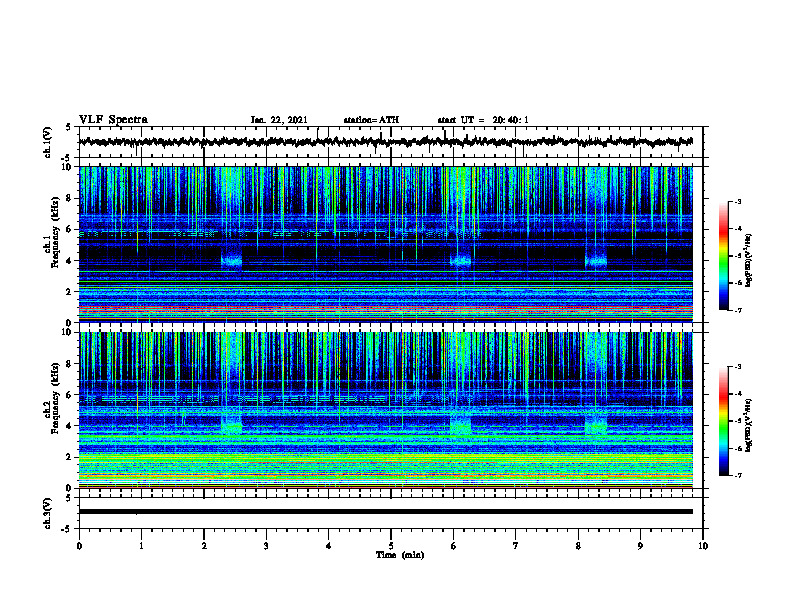Screen dimensions: 792x612
Task: Click the 8 kHz tick label of ch.2
Action: point(70,364)
